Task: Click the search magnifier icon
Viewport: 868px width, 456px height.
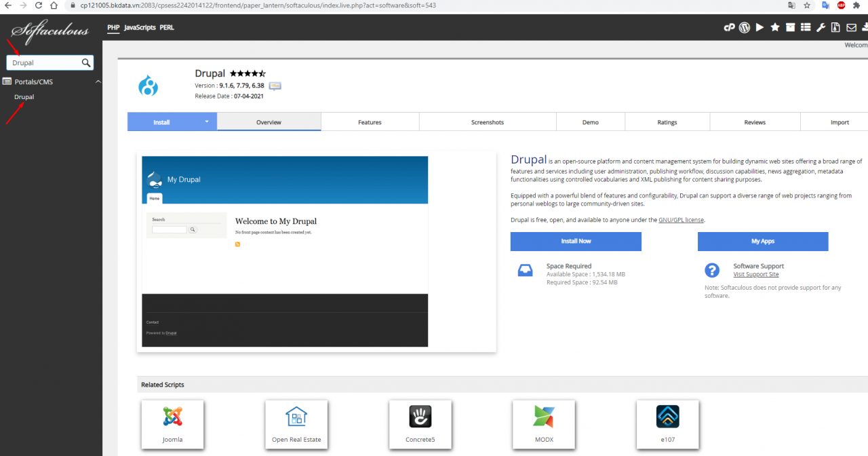Action: [86, 62]
